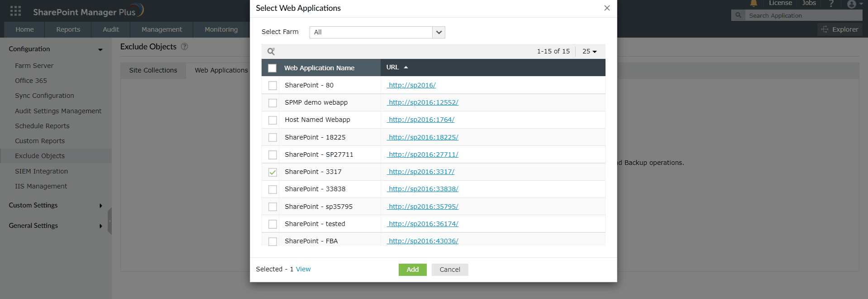Open the http://sp2016:1764/ link
Image resolution: width=868 pixels, height=299 pixels.
(x=421, y=120)
